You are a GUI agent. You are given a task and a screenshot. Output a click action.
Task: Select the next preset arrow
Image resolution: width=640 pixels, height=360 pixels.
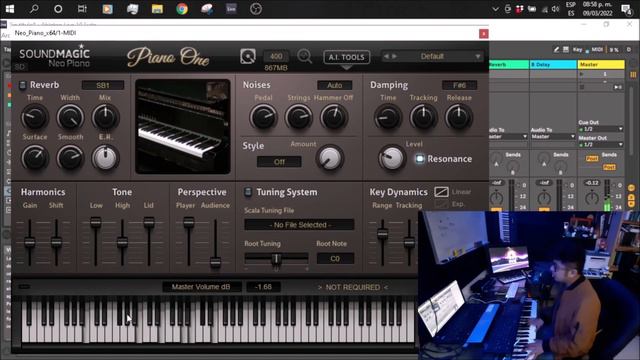394,56
